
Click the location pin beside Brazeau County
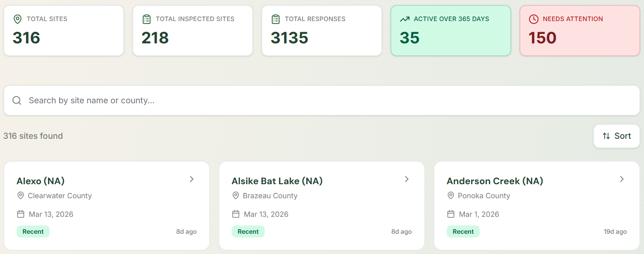236,196
